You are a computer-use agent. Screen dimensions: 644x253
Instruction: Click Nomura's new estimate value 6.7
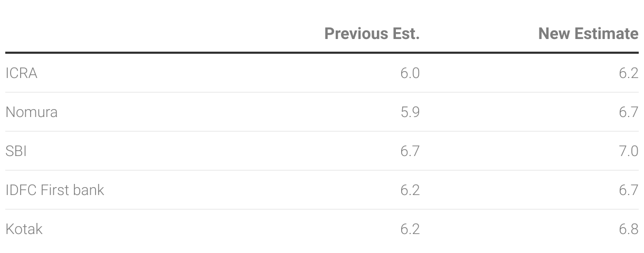pyautogui.click(x=629, y=112)
